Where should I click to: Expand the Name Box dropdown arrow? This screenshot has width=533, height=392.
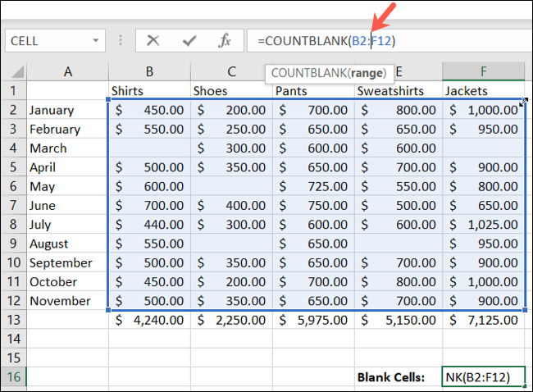pos(96,40)
